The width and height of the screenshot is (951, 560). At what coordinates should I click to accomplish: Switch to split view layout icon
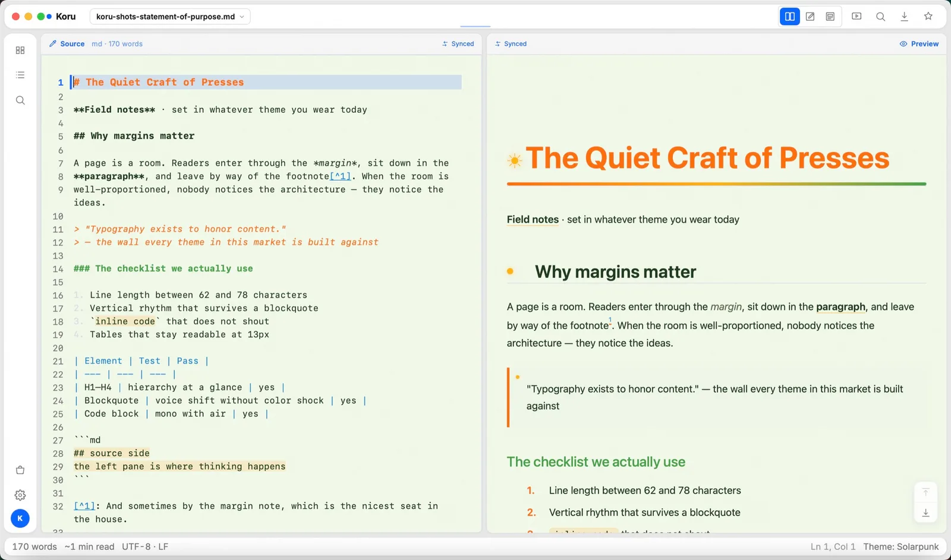point(789,17)
